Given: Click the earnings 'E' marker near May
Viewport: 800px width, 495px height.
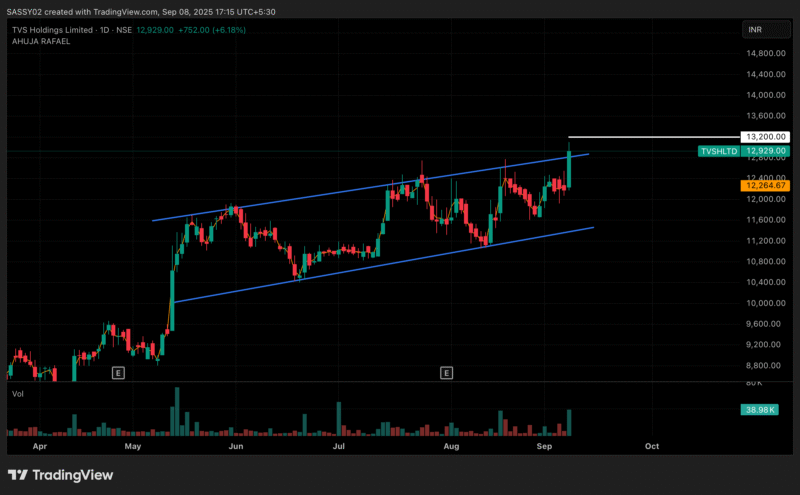Looking at the screenshot, I should click(117, 373).
